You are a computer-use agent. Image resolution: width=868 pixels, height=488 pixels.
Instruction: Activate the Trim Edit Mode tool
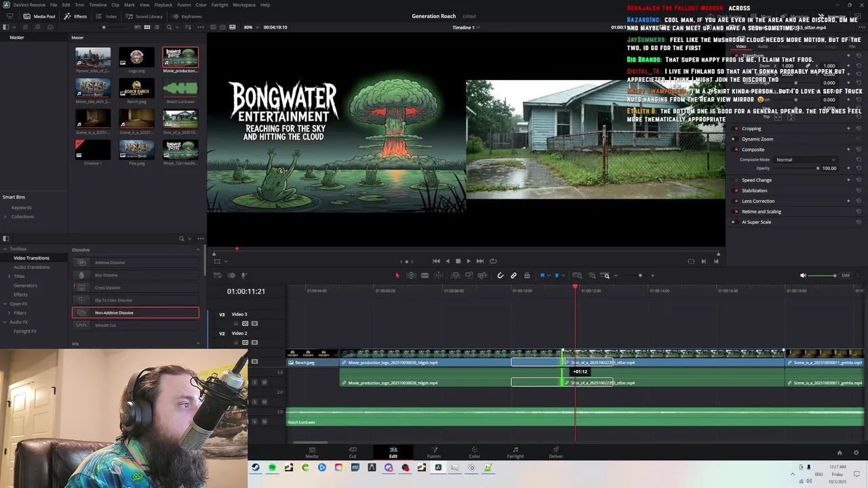(411, 275)
